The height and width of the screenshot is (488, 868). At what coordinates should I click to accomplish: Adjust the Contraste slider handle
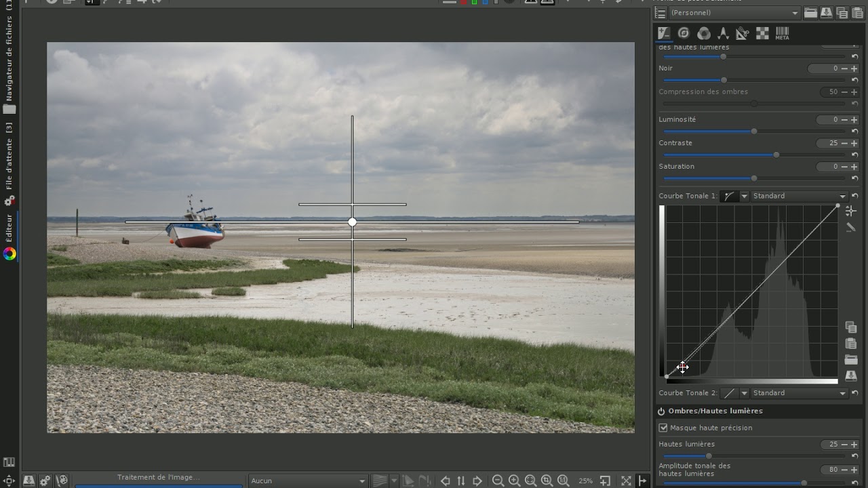click(x=776, y=155)
